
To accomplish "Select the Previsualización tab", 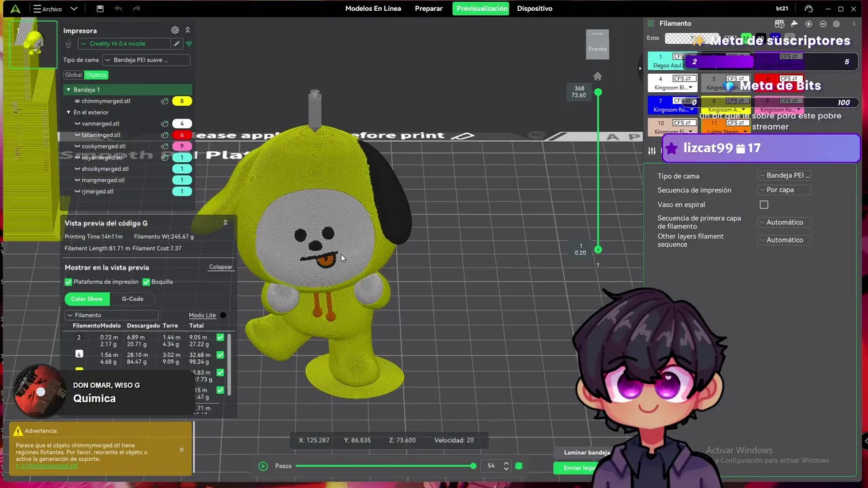I will 481,9.
